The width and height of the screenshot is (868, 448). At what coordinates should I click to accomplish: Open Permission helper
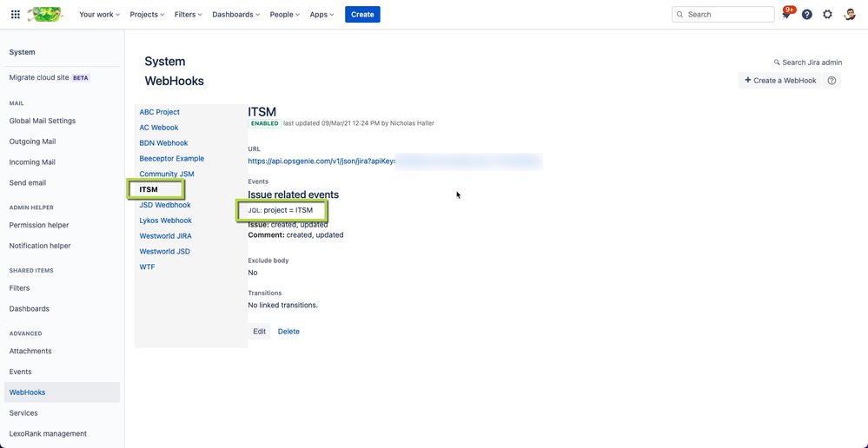click(x=39, y=225)
